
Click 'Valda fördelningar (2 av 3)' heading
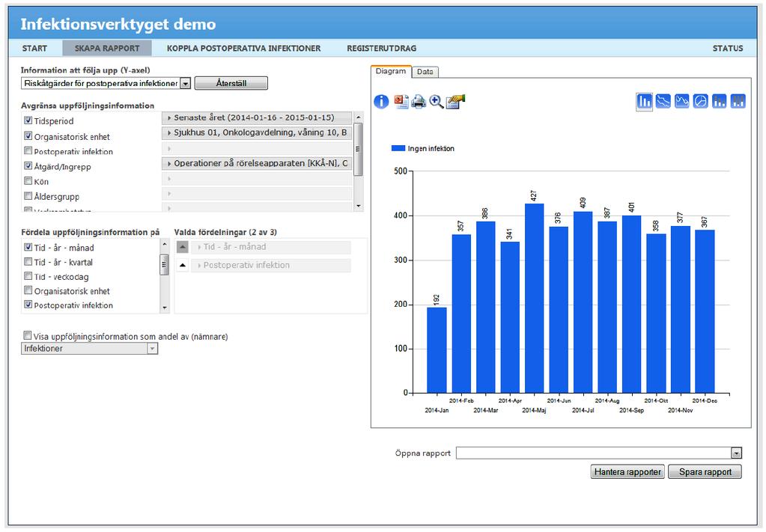pos(225,232)
